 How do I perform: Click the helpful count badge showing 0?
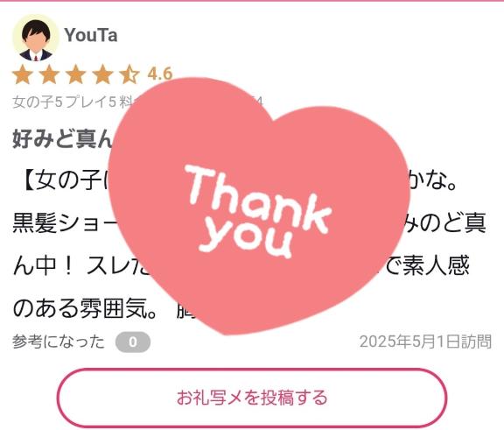pyautogui.click(x=133, y=342)
